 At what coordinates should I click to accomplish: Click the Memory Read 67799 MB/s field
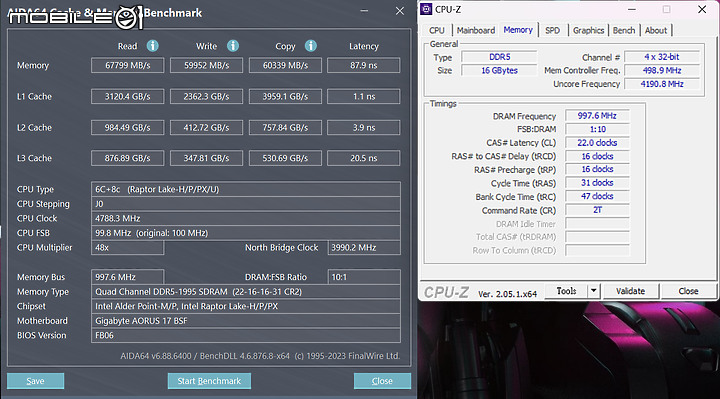pyautogui.click(x=128, y=65)
